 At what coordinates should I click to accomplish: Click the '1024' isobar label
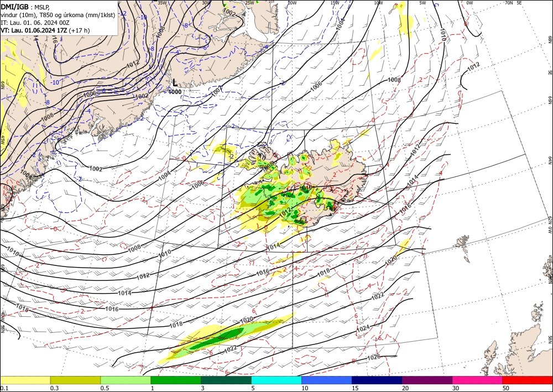coord(363,328)
